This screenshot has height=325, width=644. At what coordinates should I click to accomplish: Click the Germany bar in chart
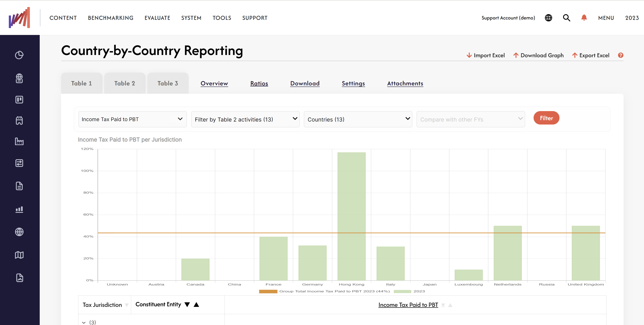312,263
